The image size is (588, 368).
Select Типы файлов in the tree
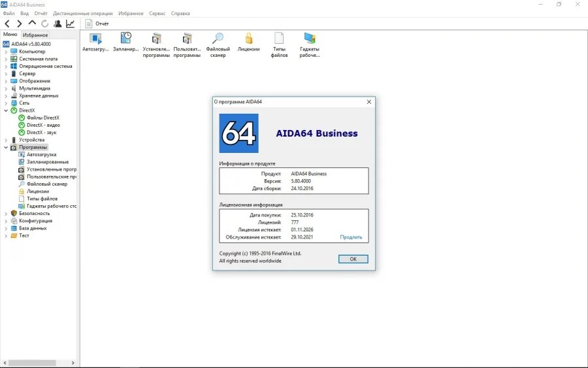[x=42, y=199]
